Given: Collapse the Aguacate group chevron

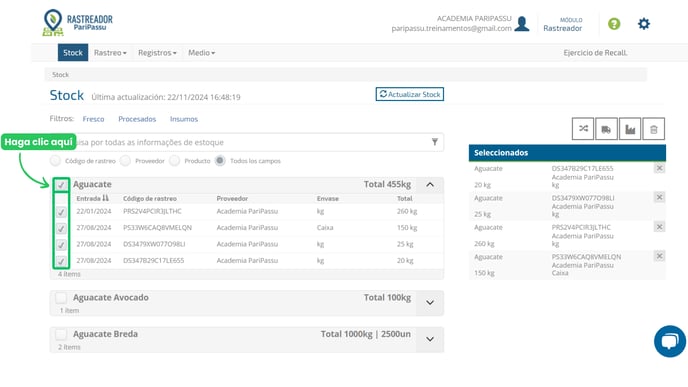Looking at the screenshot, I should click(x=430, y=185).
